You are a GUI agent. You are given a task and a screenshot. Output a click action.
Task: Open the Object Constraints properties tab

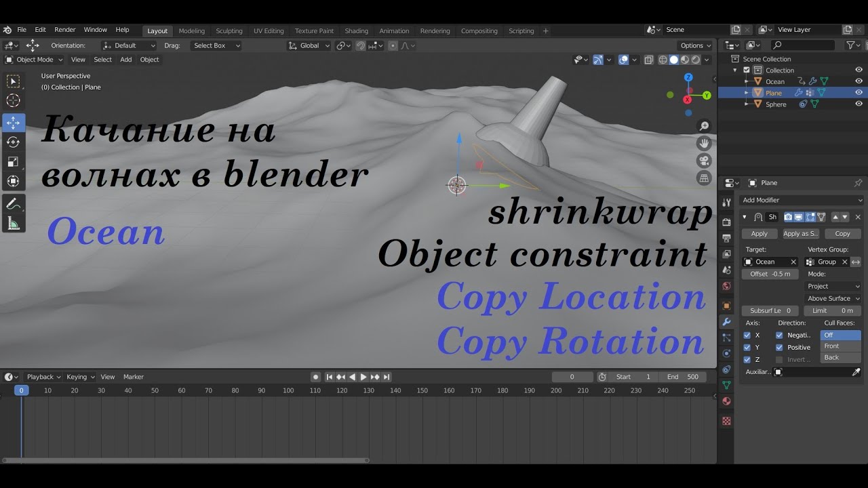[726, 369]
